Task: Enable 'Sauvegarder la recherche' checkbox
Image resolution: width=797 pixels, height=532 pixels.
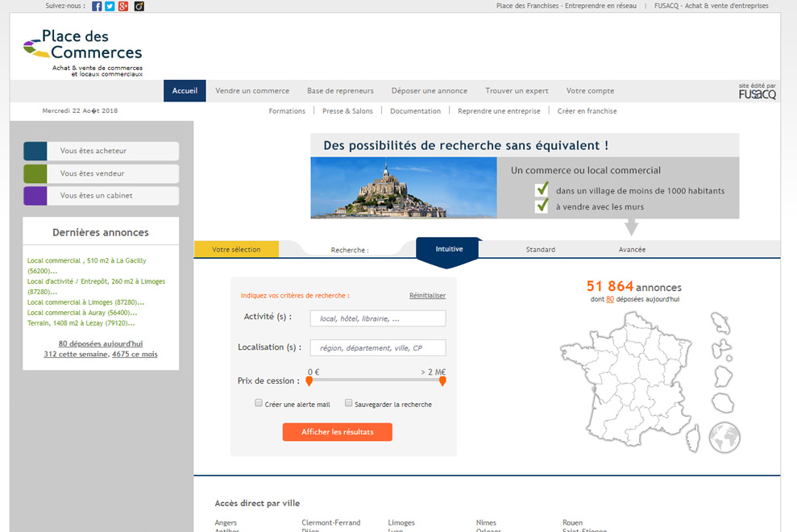Action: pyautogui.click(x=348, y=403)
